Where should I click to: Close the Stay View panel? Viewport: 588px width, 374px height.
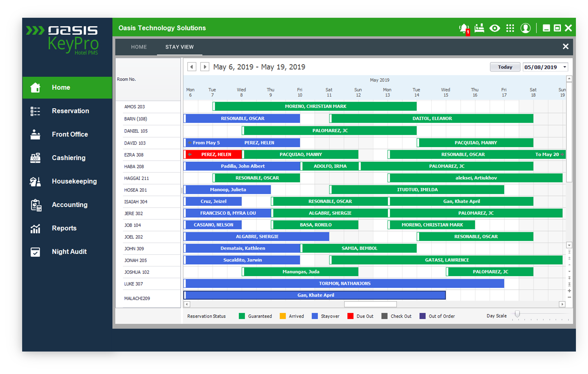point(566,47)
